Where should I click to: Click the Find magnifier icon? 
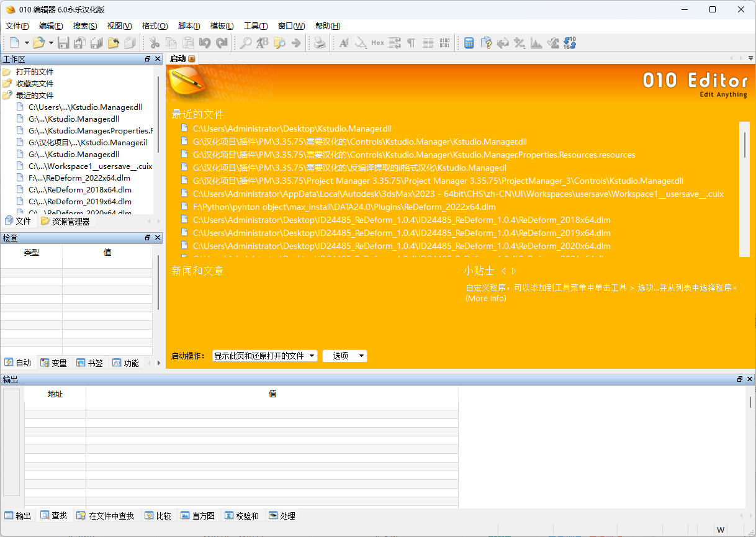click(x=246, y=43)
